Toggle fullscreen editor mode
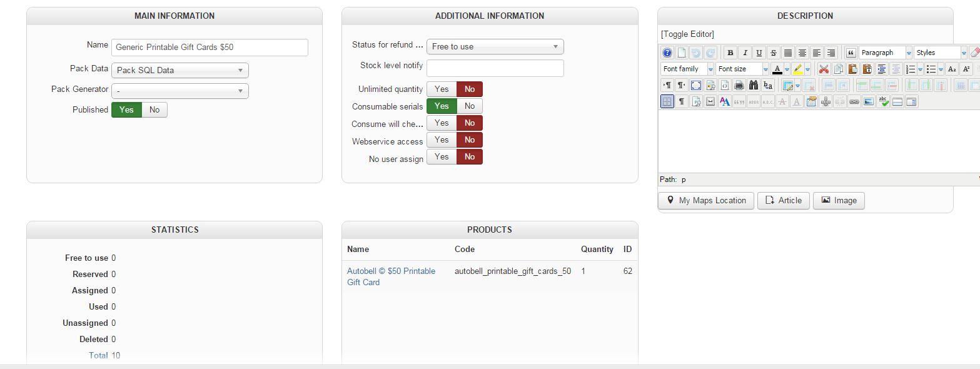 (695, 86)
